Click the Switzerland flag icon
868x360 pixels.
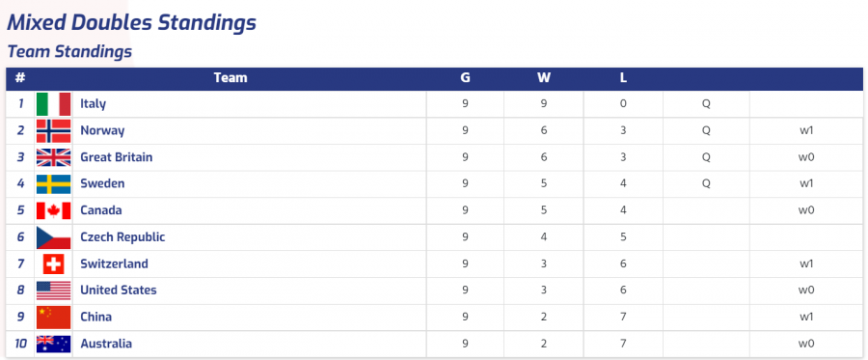54,263
